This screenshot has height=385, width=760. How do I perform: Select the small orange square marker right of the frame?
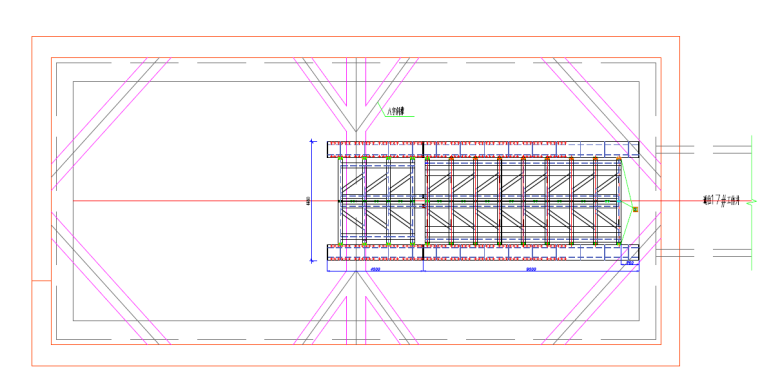[x=635, y=209]
